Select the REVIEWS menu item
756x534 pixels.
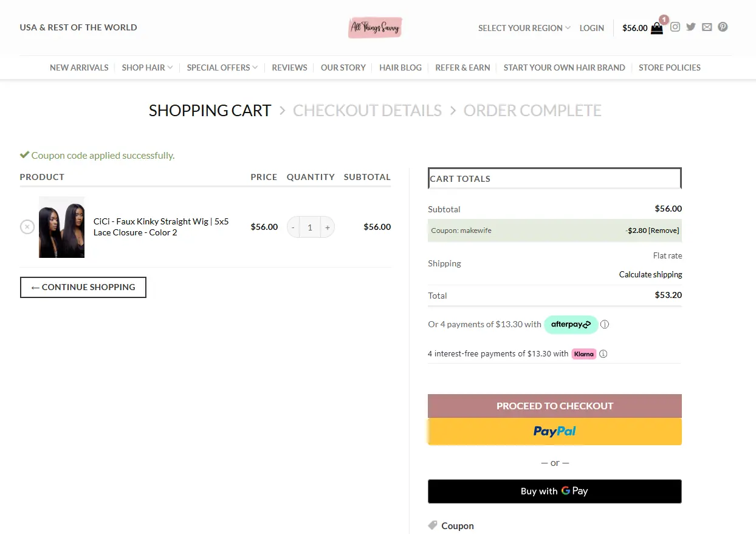(289, 68)
